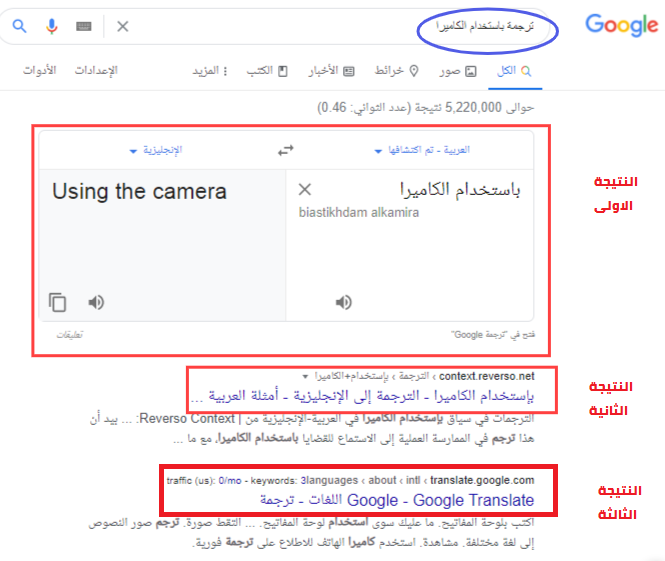The width and height of the screenshot is (665, 561).
Task: Open source language dropdown العربية - تم اكتشافها
Action: (x=422, y=150)
